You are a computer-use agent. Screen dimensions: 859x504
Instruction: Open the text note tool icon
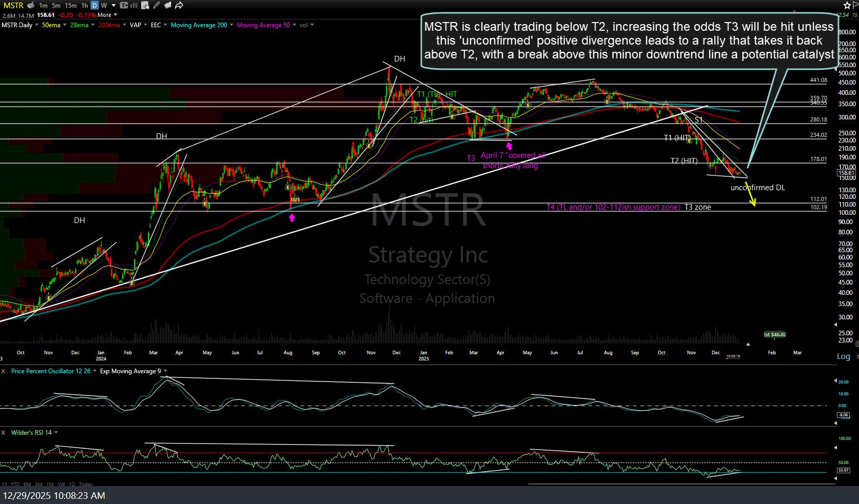point(124,6)
